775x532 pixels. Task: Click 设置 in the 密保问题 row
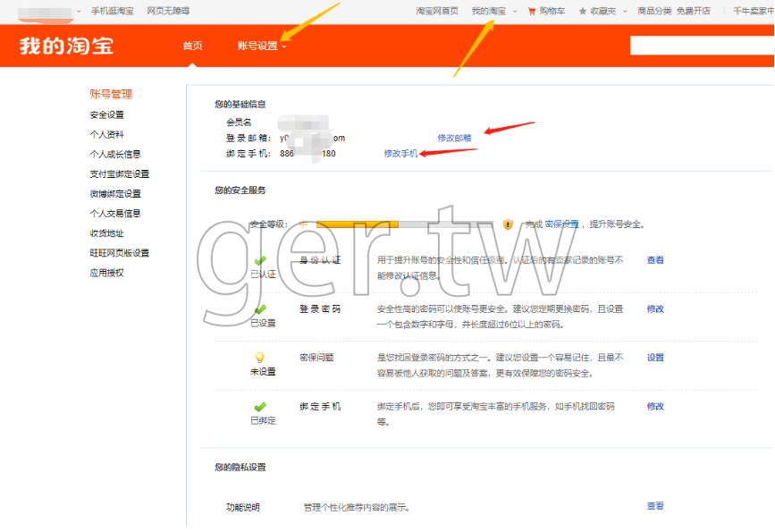coord(655,358)
